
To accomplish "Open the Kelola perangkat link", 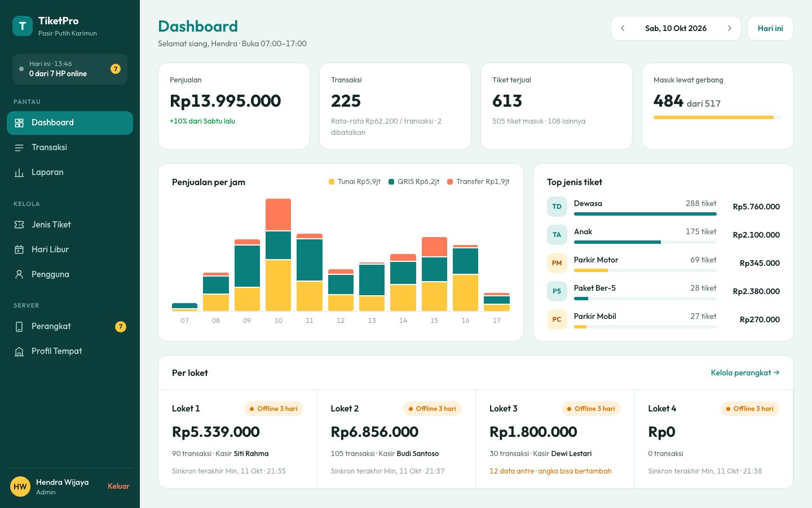I will (745, 373).
